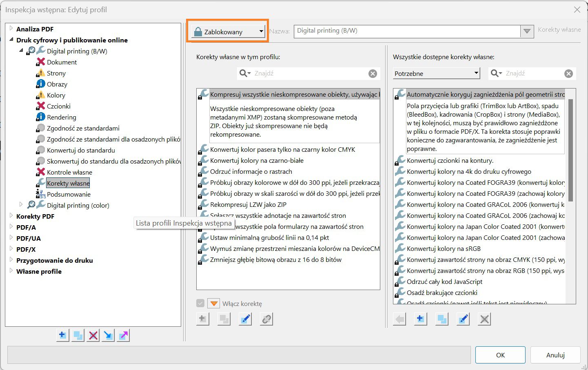588x370 pixels.
Task: Collapse the Druk cyfrowy i publikowanie online group
Action: [x=11, y=40]
